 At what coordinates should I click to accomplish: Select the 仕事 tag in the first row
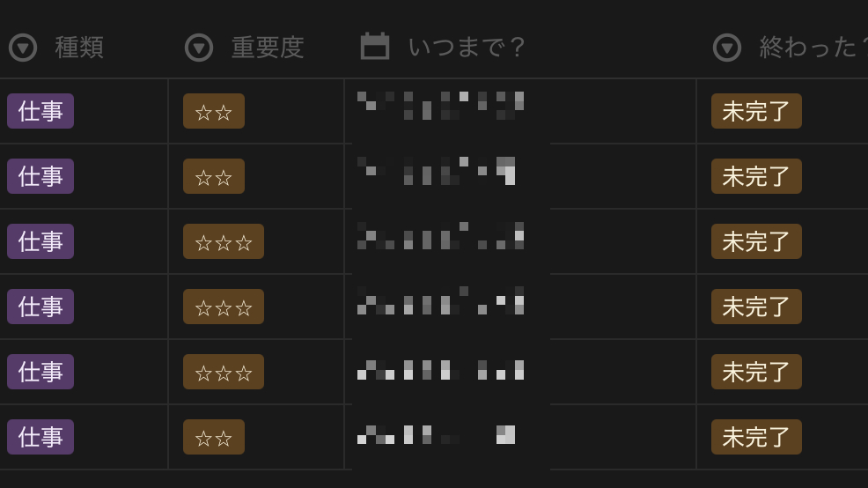pos(40,111)
